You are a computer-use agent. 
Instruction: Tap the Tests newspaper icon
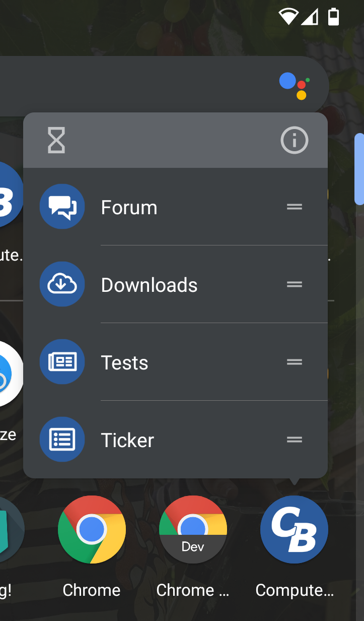[62, 362]
